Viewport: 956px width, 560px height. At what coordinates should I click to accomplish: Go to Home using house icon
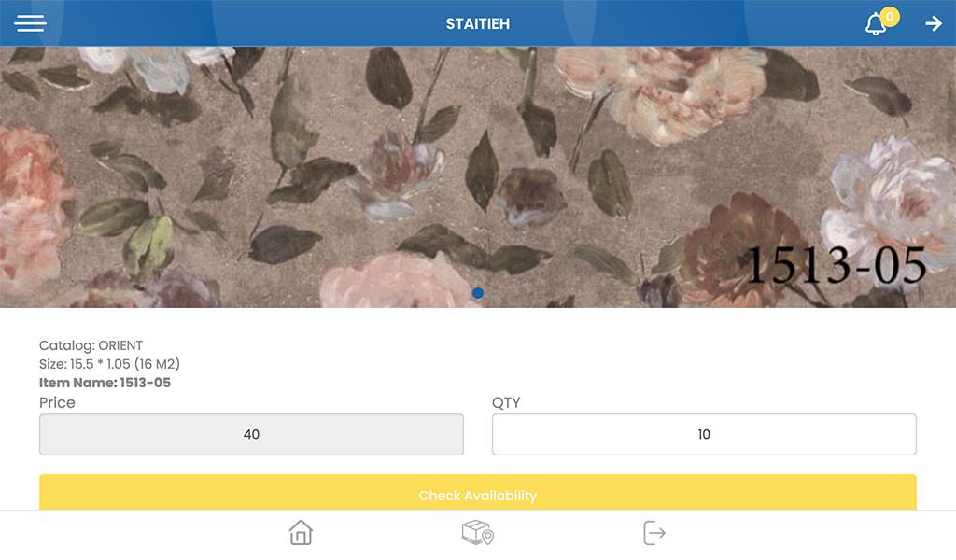(x=301, y=532)
